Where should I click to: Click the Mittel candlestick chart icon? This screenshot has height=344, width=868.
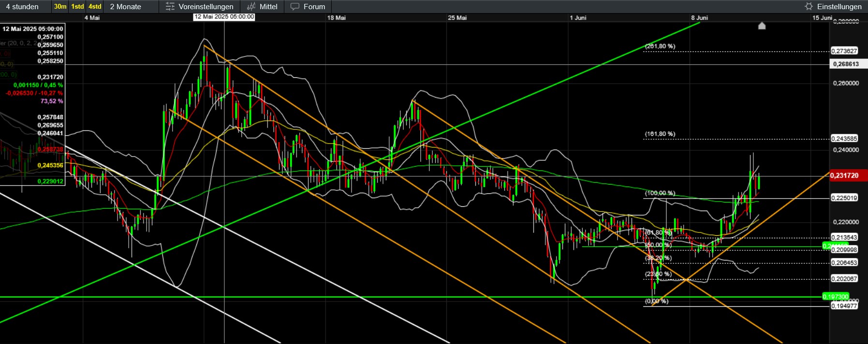click(251, 7)
